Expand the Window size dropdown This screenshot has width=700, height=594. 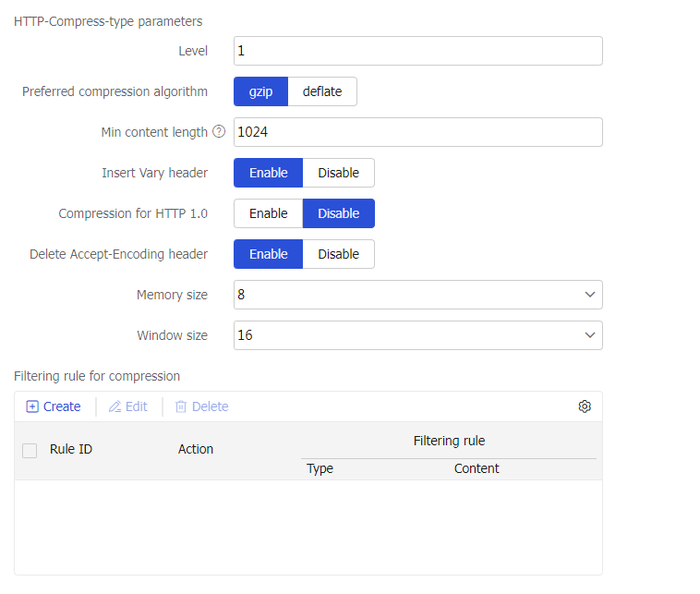point(417,335)
